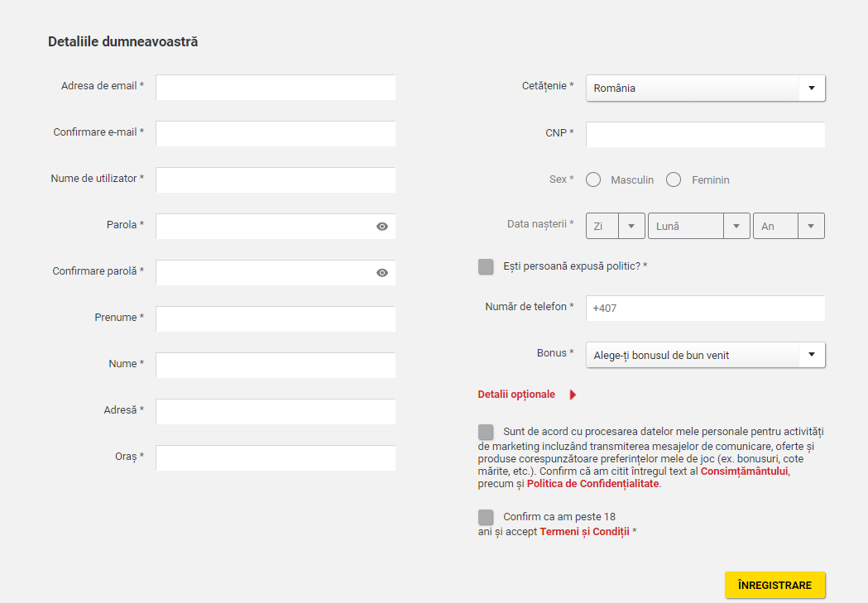Screen dimensions: 868x603
Task: Focus the Nume de utilizator field
Action: pos(276,180)
